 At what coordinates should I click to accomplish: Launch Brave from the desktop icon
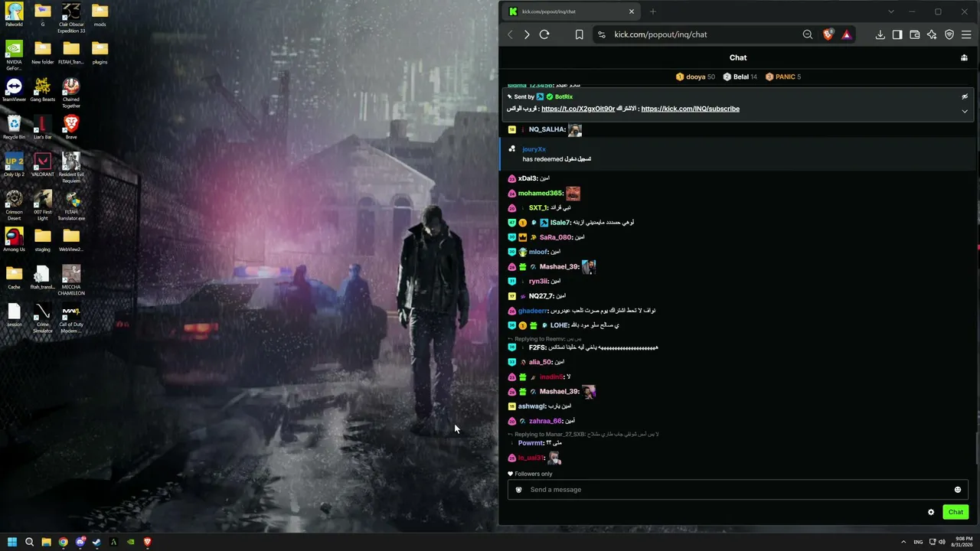[x=71, y=127]
